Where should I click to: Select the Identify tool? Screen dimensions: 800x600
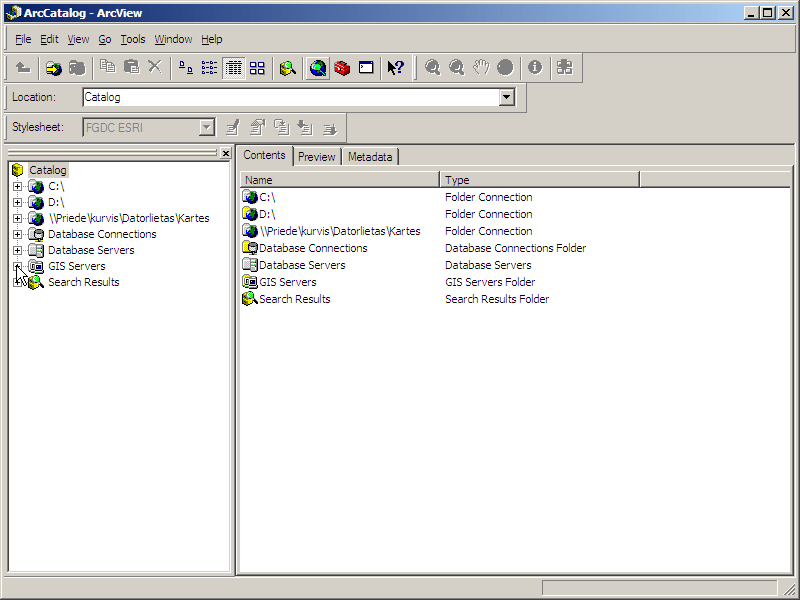(535, 67)
